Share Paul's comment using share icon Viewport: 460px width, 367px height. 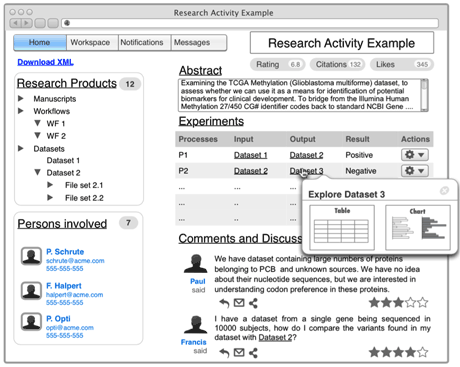coord(253,303)
